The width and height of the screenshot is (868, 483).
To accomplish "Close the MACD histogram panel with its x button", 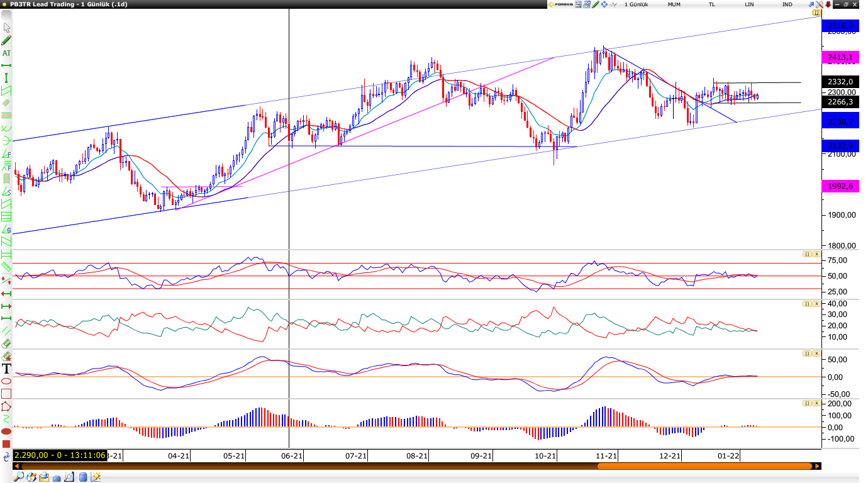I will click(x=816, y=403).
